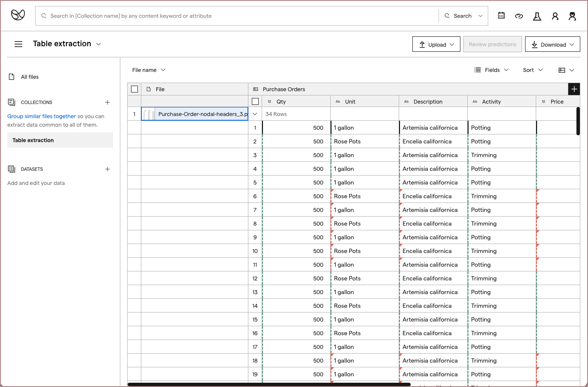The width and height of the screenshot is (588, 387).
Task: Open the hamburger navigation menu
Action: [x=18, y=44]
